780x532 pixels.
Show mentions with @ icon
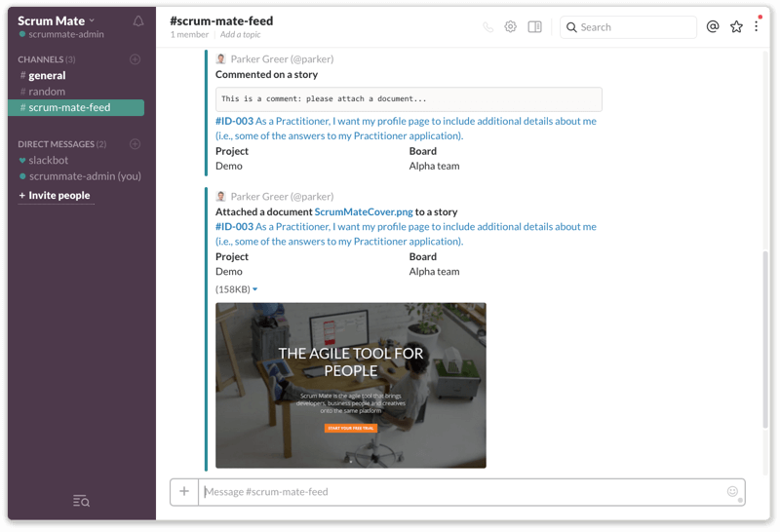click(713, 26)
